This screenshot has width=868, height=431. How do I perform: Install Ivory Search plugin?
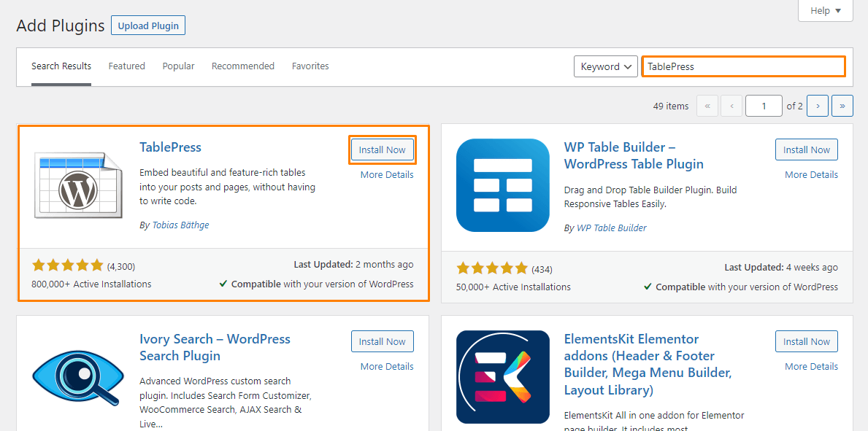pyautogui.click(x=383, y=341)
